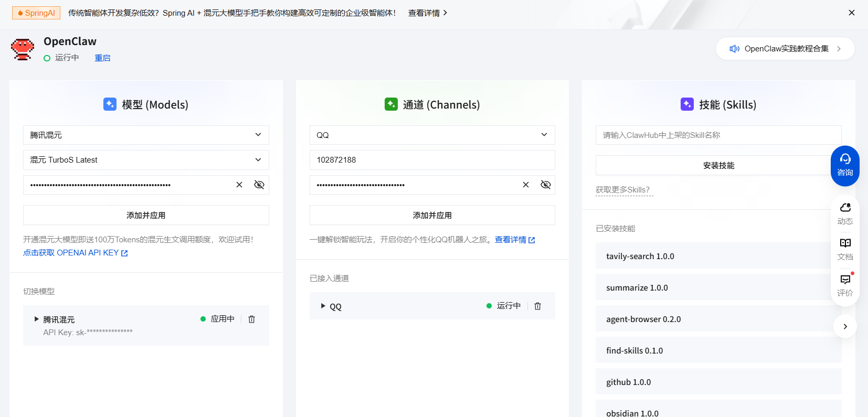The height and width of the screenshot is (417, 868).
Task: Open 查看详情 link for QQ robot
Action: click(x=515, y=240)
